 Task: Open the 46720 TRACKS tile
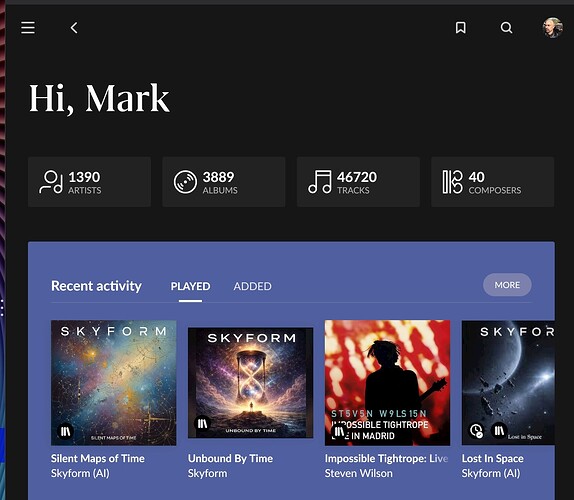tap(358, 182)
